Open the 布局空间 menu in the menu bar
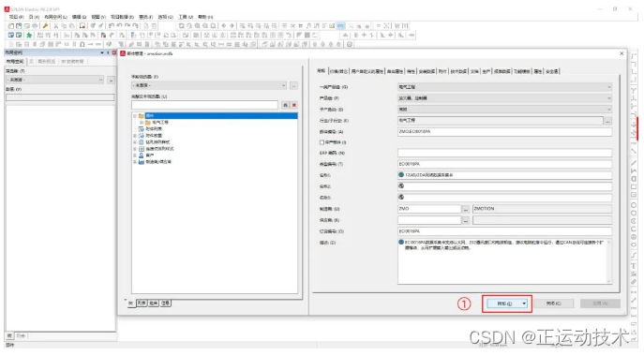This screenshot has width=644, height=355. pyautogui.click(x=55, y=17)
